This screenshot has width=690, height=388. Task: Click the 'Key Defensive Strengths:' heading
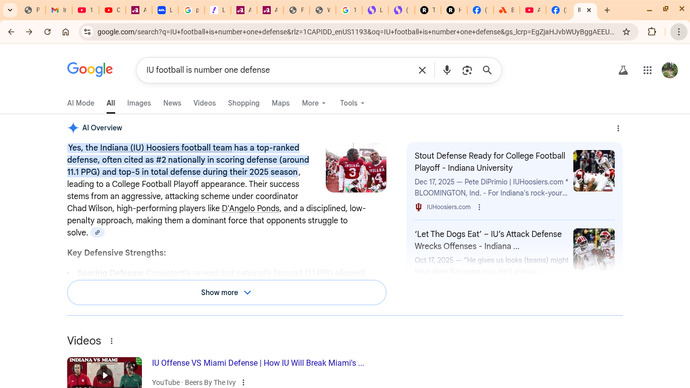[x=117, y=253]
